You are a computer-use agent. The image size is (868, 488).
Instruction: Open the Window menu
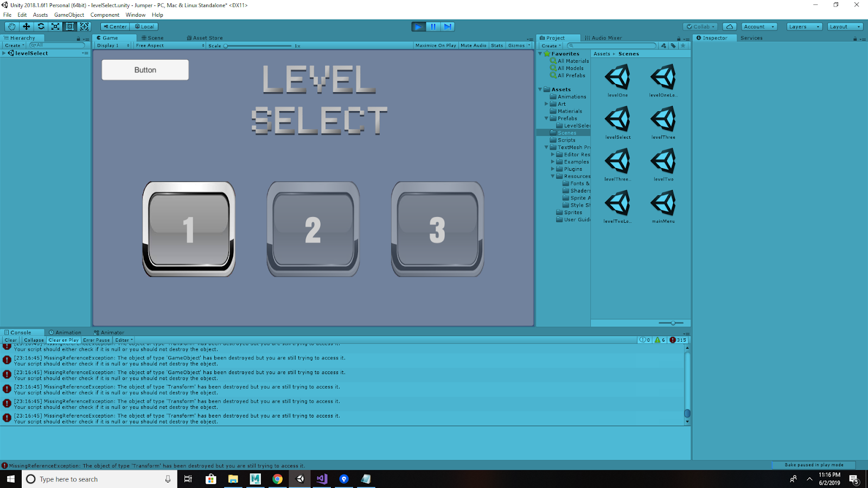click(x=136, y=15)
